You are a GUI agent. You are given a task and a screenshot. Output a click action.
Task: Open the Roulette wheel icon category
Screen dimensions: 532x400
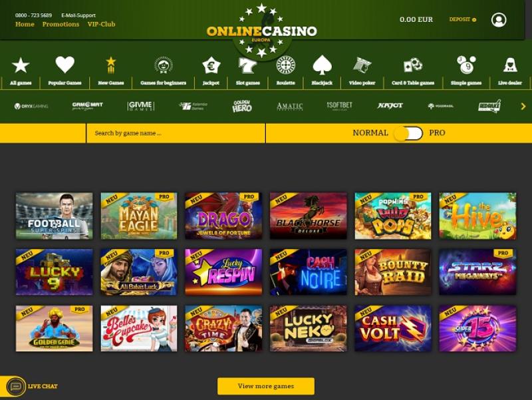[x=285, y=65]
